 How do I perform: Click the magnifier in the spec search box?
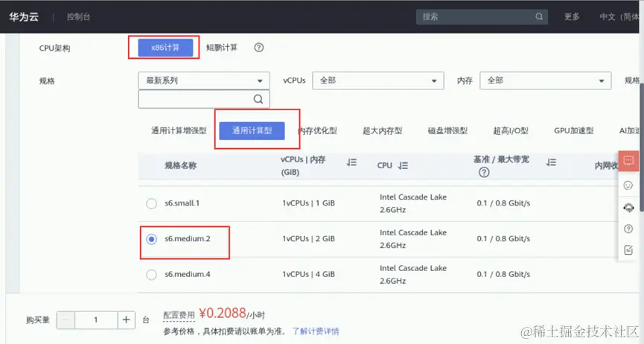point(258,99)
